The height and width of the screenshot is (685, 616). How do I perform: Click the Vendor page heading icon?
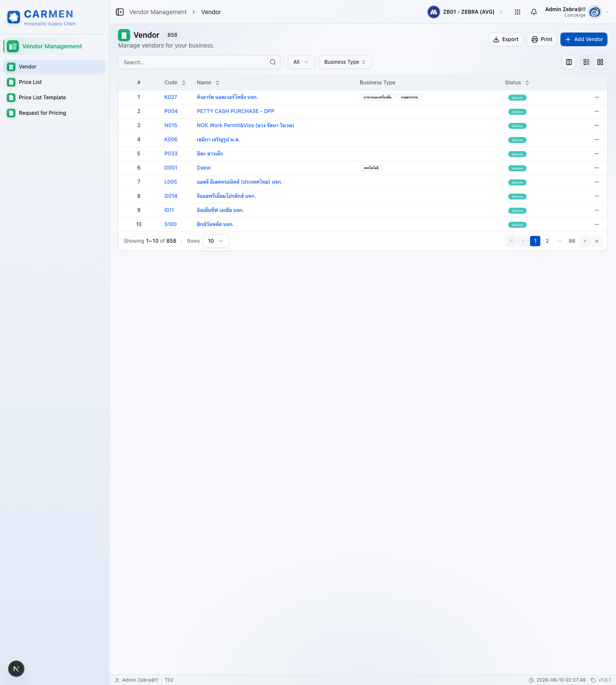click(124, 35)
